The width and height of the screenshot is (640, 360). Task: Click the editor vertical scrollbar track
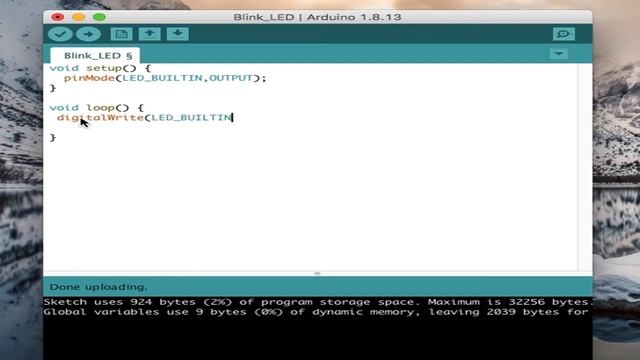pyautogui.click(x=585, y=167)
